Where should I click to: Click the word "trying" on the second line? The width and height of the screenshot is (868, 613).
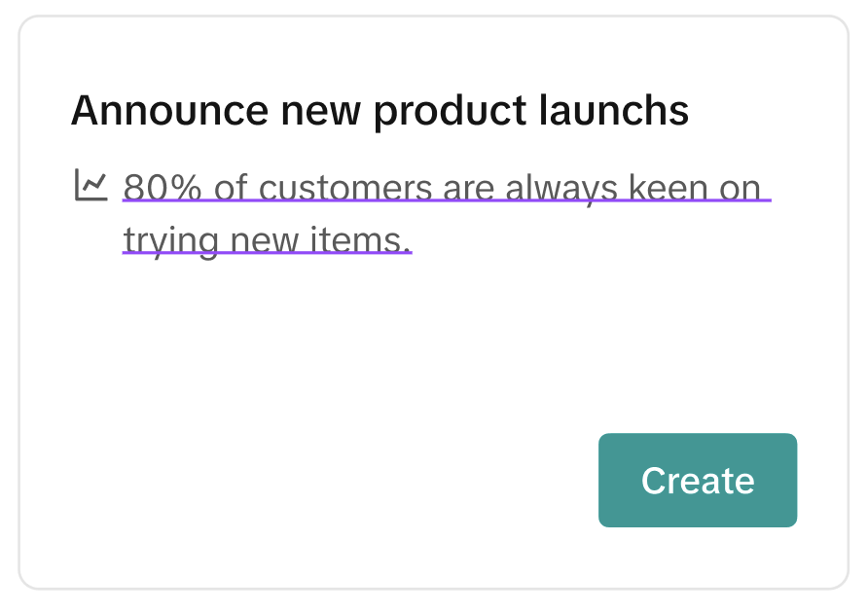[169, 239]
